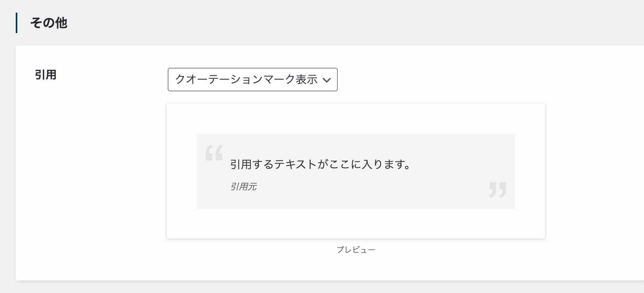
Task: Open the クオーテーションマーク表示 dropdown
Action: (x=252, y=80)
